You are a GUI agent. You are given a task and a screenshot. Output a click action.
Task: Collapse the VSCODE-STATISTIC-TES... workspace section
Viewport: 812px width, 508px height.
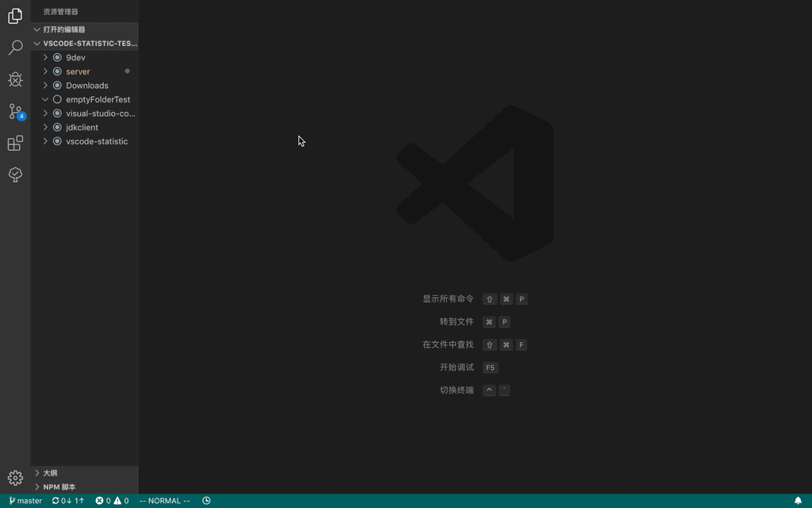click(x=36, y=44)
